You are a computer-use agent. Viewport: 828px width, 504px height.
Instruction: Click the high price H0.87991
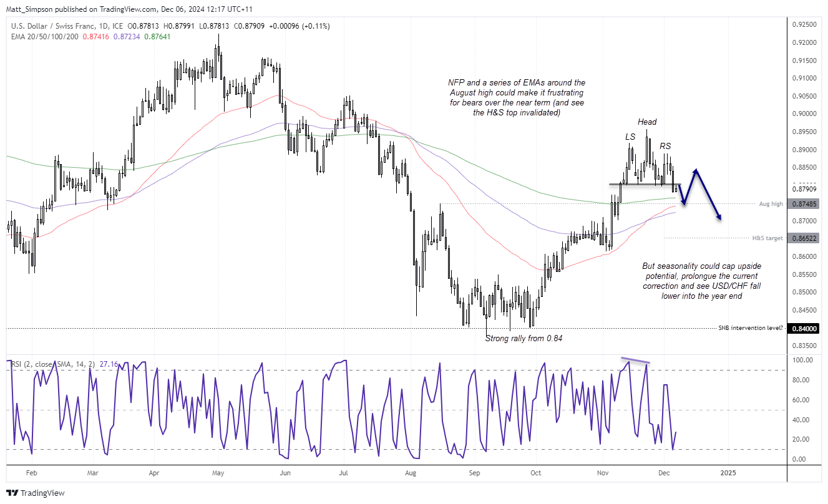(180, 26)
